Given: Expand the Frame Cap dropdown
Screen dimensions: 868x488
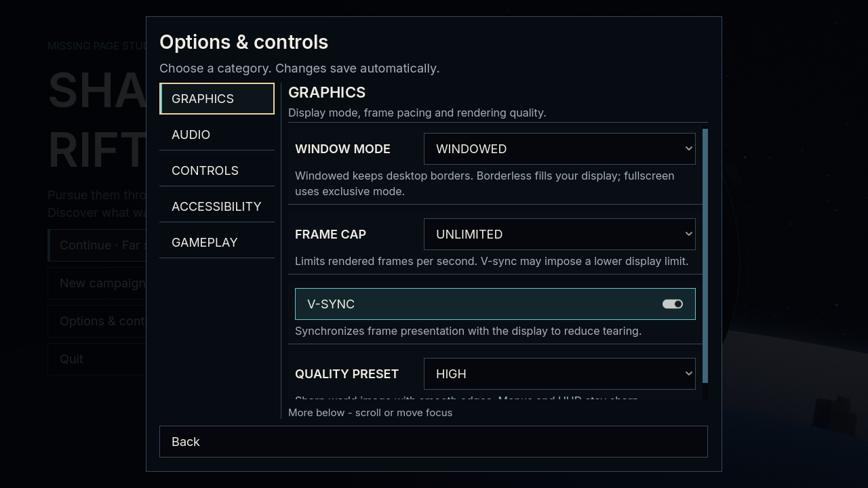Looking at the screenshot, I should [x=559, y=234].
